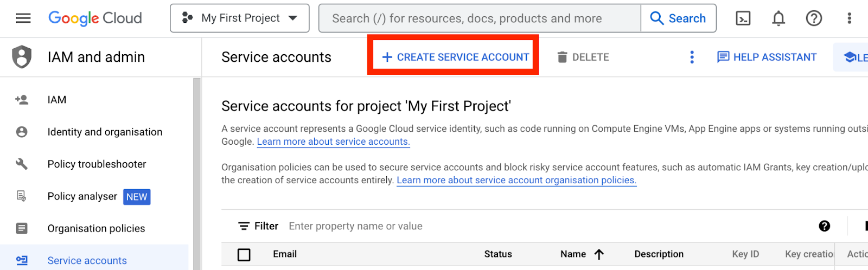Activate Cloud Shell terminal icon
This screenshot has width=868, height=270.
tap(743, 18)
